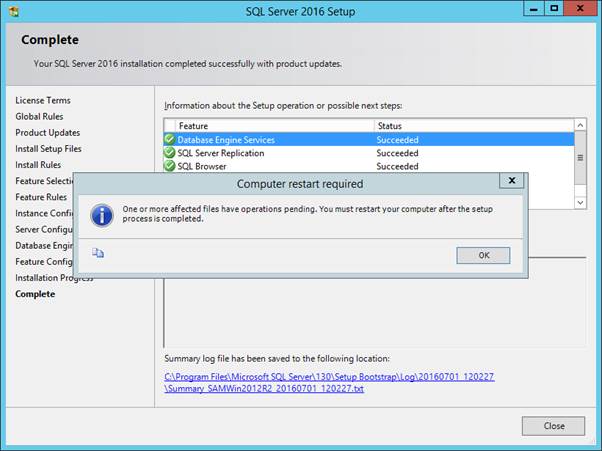Select the SQL Browser row
This screenshot has width=602, height=451.
pos(369,166)
